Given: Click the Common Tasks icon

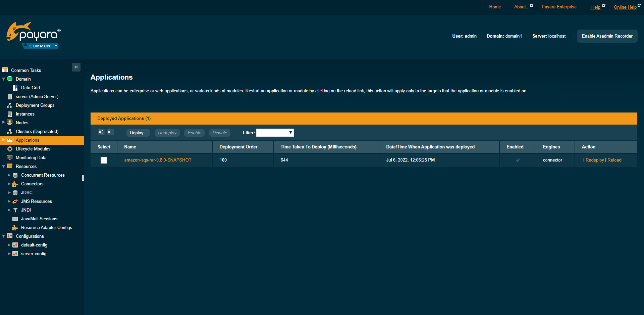Looking at the screenshot, I should tap(5, 70).
